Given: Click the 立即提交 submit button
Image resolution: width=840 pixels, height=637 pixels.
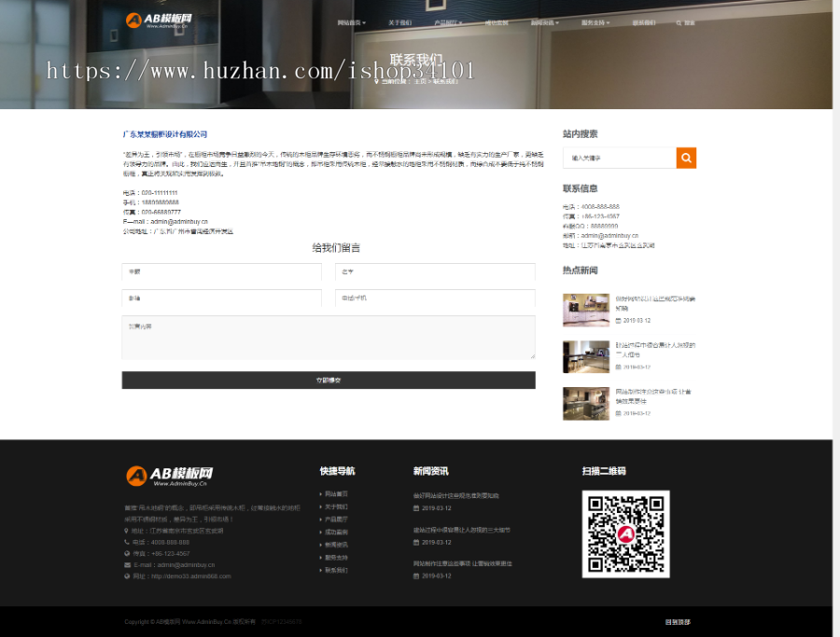Looking at the screenshot, I should (328, 380).
